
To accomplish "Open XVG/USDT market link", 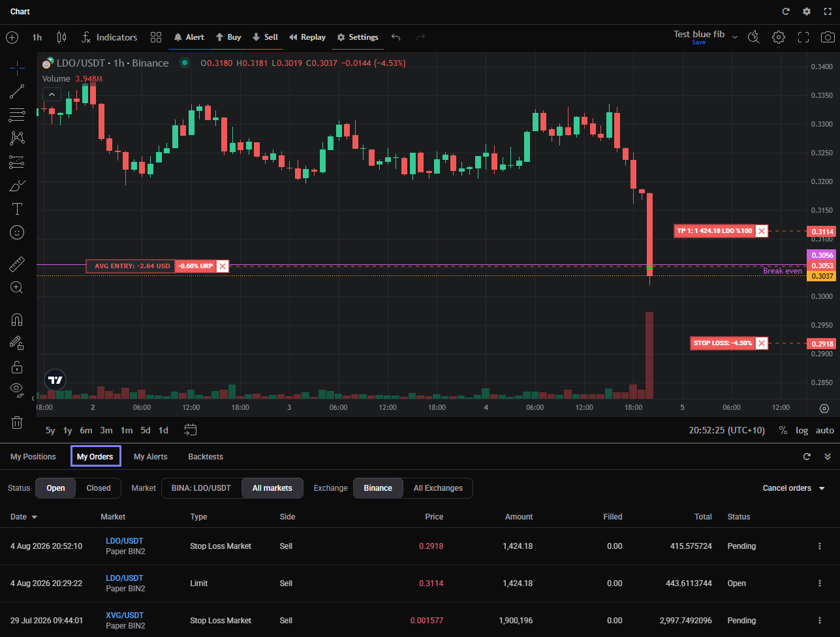I will click(125, 615).
